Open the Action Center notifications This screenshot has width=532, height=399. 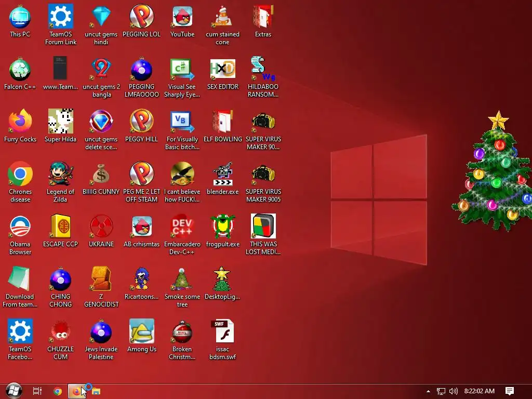[510, 391]
